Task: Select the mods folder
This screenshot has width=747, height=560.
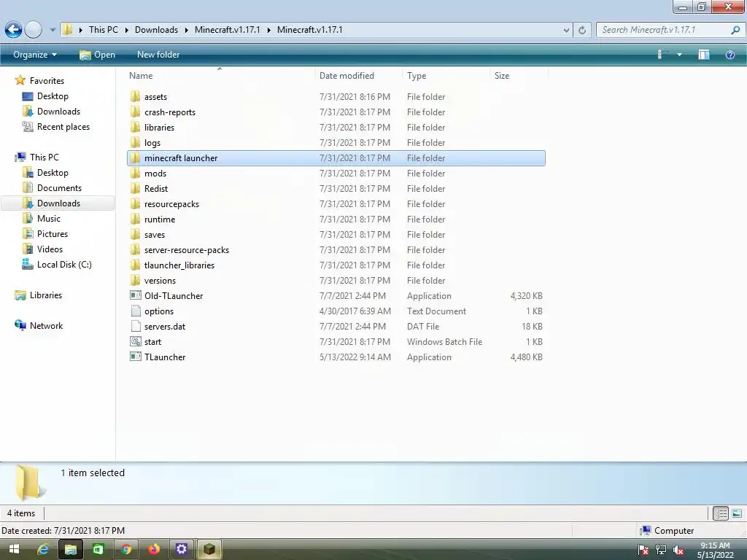Action: (x=336, y=174)
